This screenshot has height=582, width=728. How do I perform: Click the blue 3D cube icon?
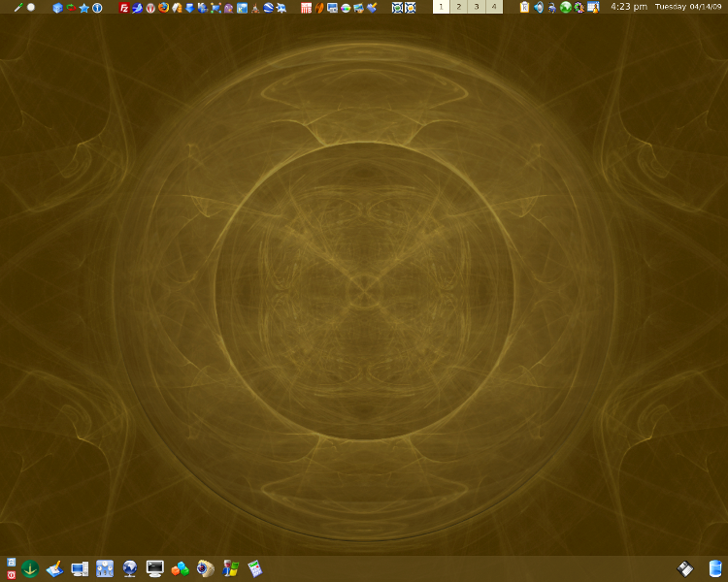click(57, 8)
